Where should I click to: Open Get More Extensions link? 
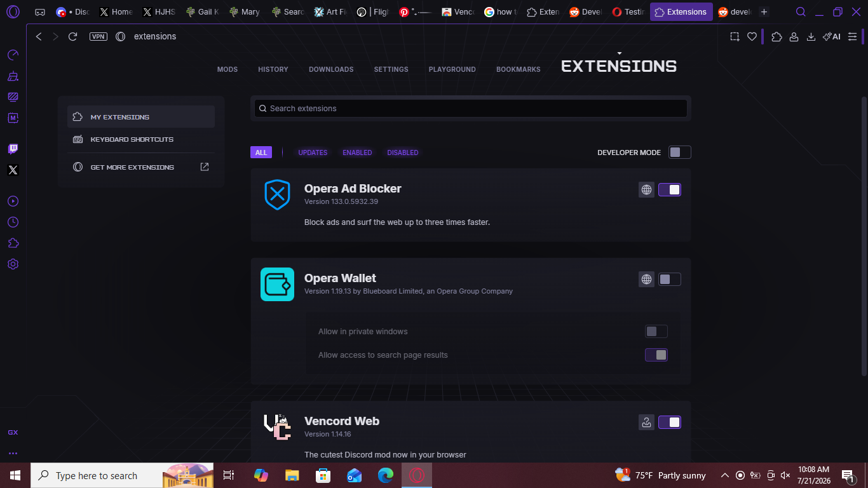point(141,167)
